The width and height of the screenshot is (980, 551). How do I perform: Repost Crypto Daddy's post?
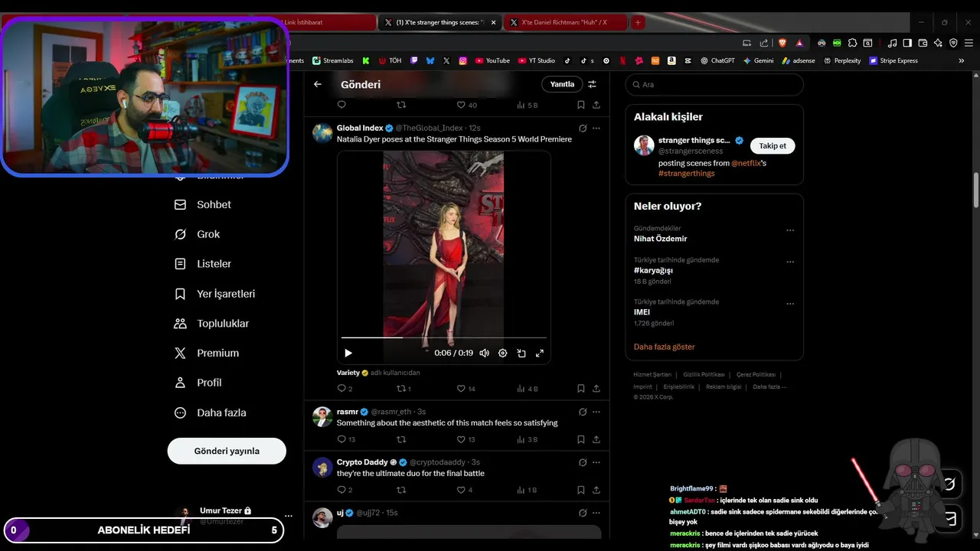coord(401,490)
